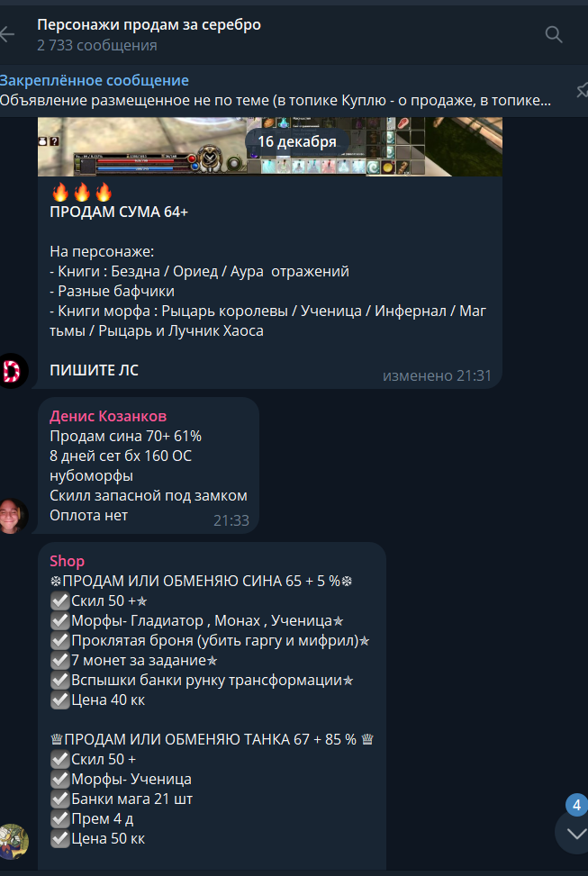Click the ПРОДАМ СУМА 64+ message text
The height and width of the screenshot is (876, 588).
[x=119, y=212]
